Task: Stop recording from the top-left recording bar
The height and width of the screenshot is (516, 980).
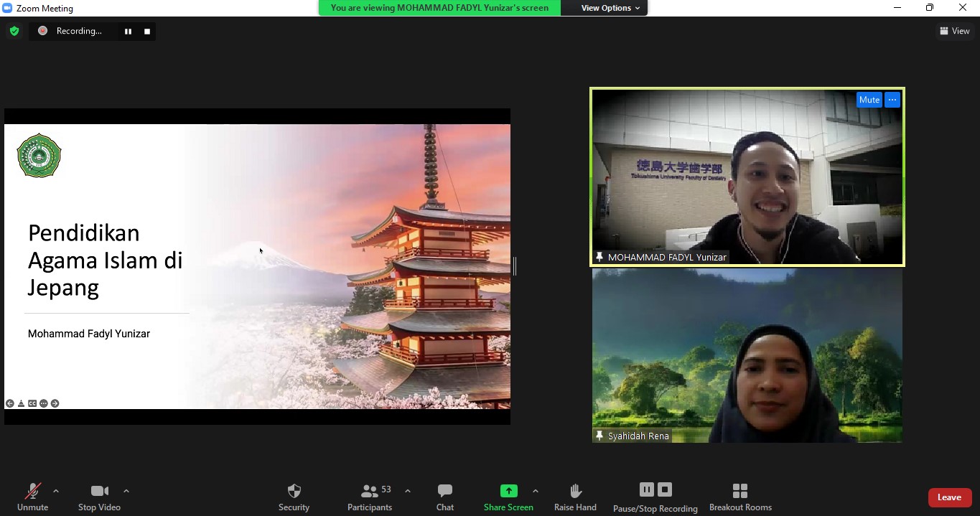Action: point(147,31)
